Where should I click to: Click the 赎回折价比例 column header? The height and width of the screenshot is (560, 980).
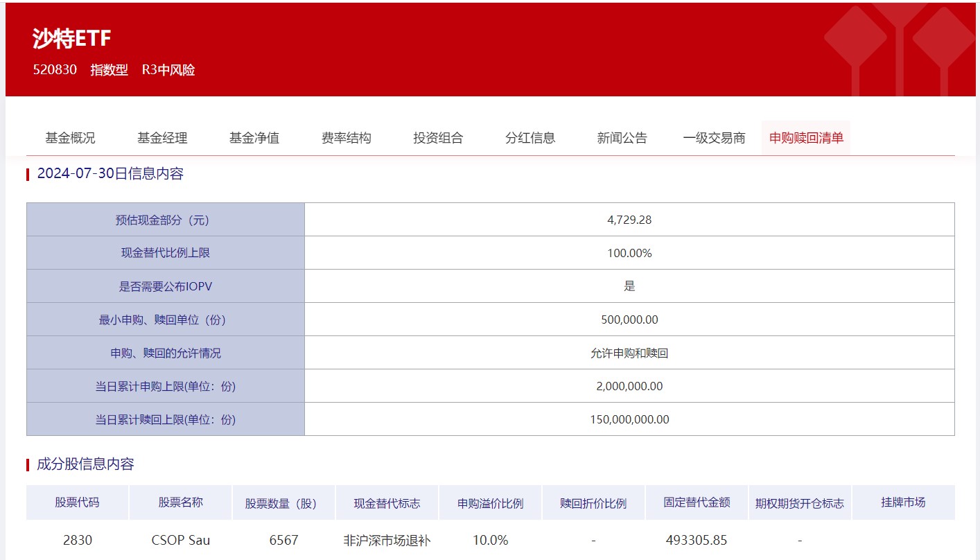click(x=593, y=503)
